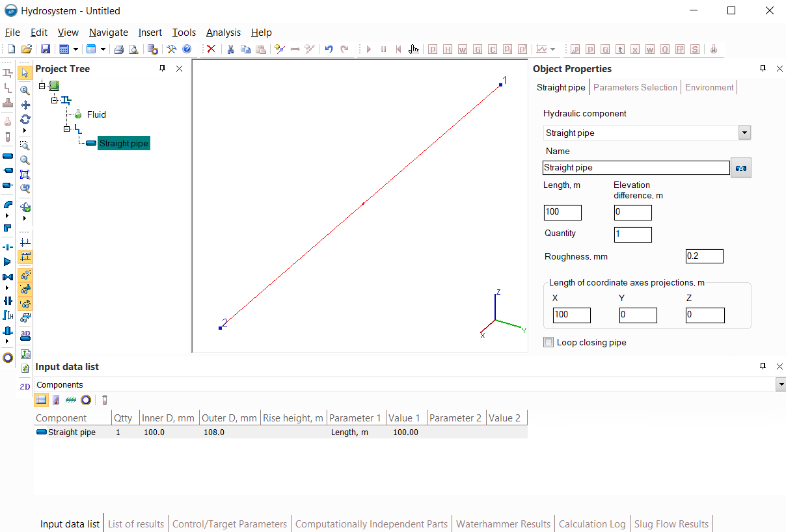Select the 3D view icon in sidebar

pyautogui.click(x=25, y=335)
